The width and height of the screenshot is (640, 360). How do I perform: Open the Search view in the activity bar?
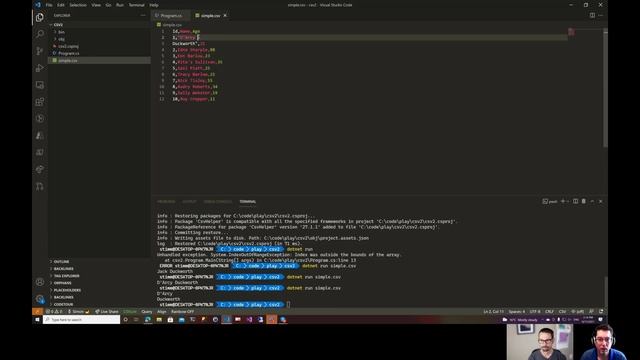coord(40,34)
